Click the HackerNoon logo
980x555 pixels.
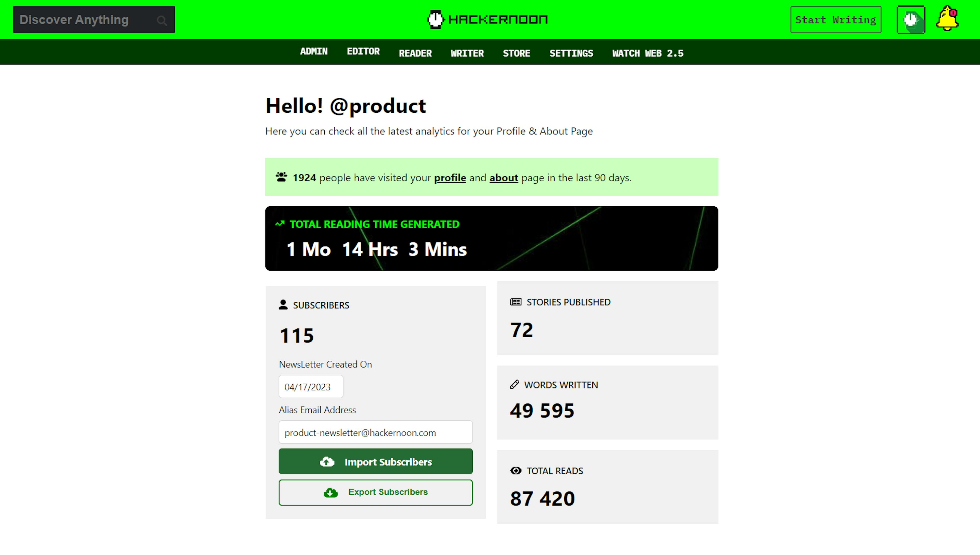point(488,19)
